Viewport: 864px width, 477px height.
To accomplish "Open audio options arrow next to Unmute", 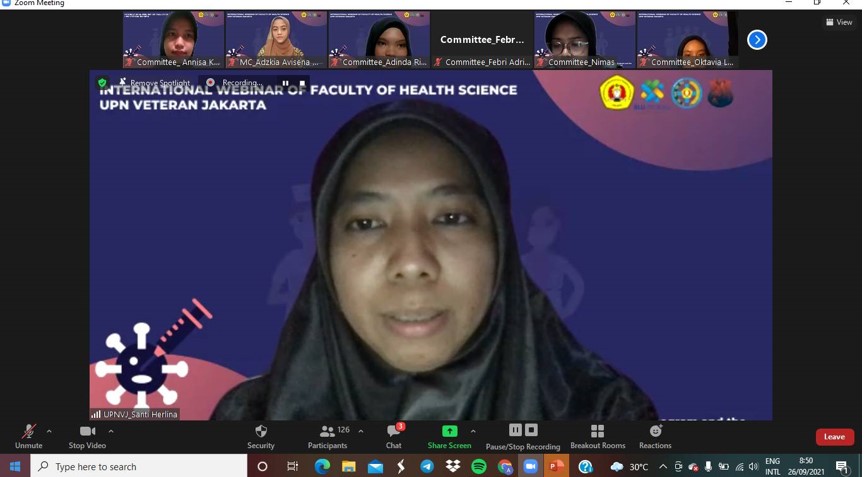I will tap(49, 431).
